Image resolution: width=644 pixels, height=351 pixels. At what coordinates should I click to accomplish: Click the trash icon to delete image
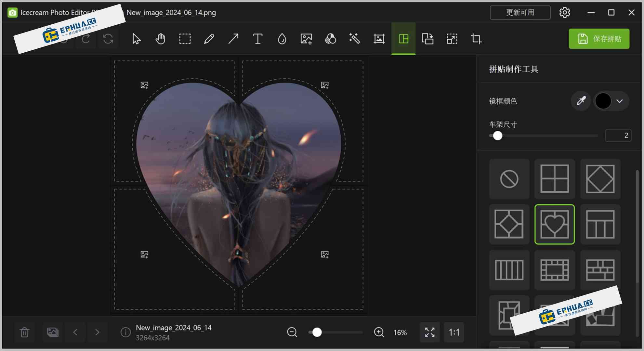pos(24,332)
